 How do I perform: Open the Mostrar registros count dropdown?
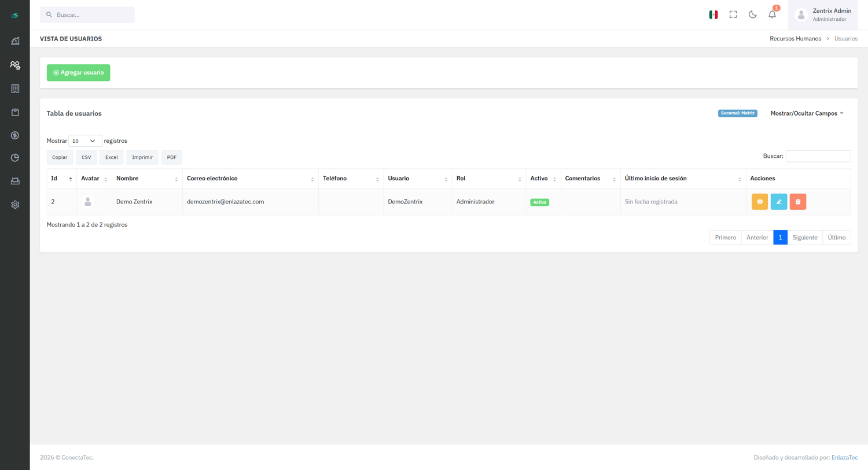pos(84,141)
